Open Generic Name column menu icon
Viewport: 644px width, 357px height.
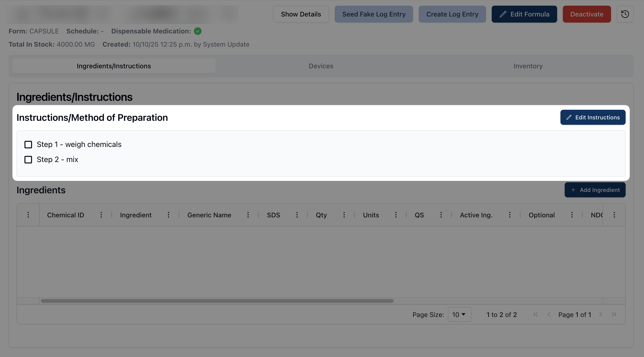click(248, 215)
